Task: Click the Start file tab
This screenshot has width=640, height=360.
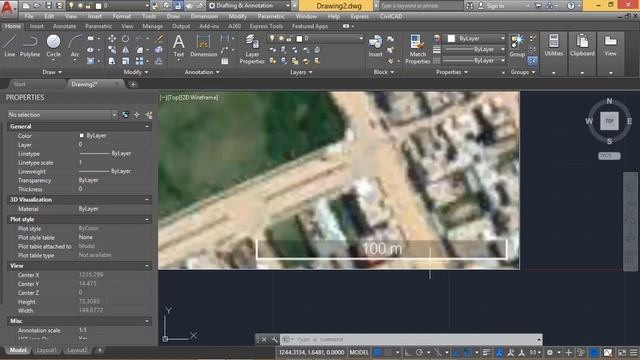Action: [x=19, y=84]
